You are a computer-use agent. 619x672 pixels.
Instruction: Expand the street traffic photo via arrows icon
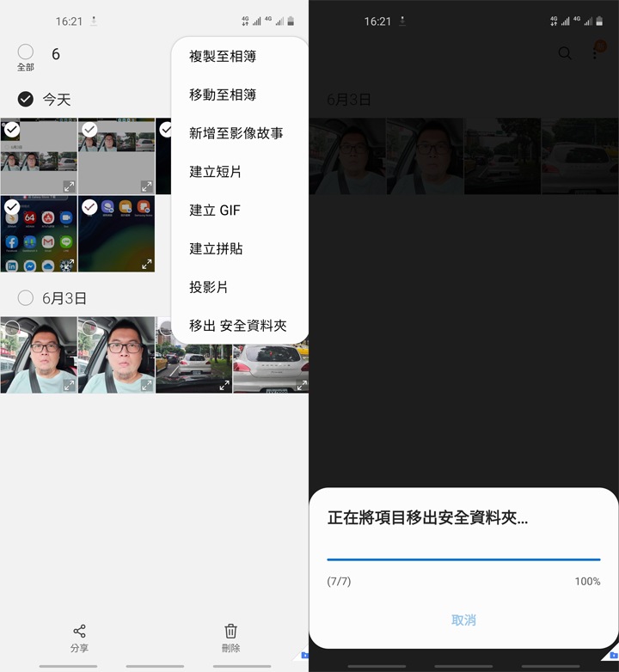224,385
